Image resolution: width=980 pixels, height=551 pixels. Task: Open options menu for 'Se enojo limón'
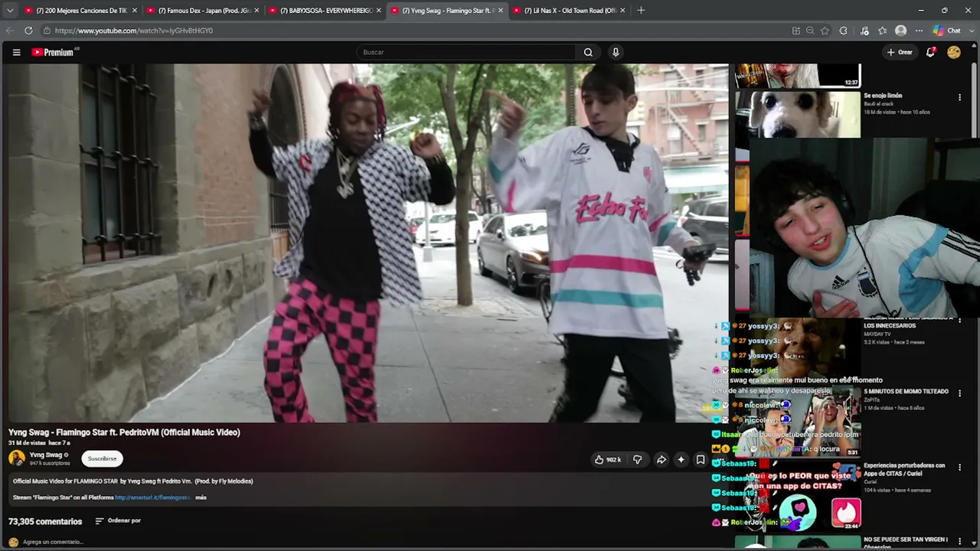pyautogui.click(x=959, y=97)
